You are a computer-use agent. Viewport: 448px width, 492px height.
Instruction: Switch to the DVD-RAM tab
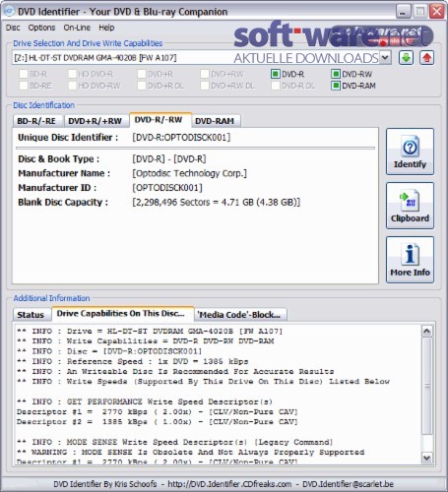(x=216, y=121)
